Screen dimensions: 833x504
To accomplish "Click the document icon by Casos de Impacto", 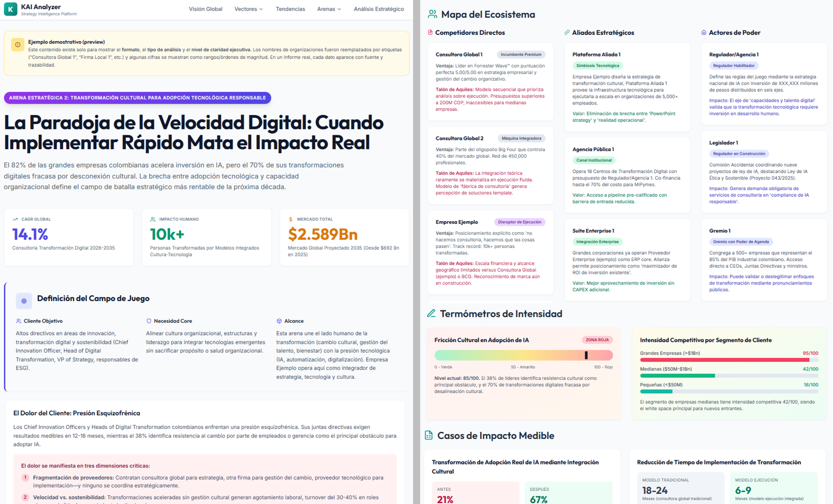I will 429,435.
